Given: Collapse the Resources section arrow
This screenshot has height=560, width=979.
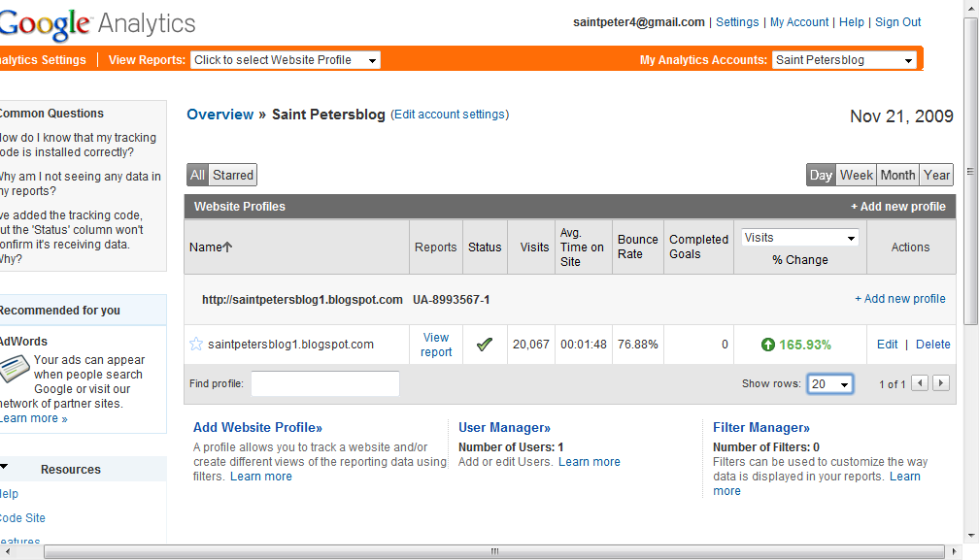Looking at the screenshot, I should tap(4, 467).
